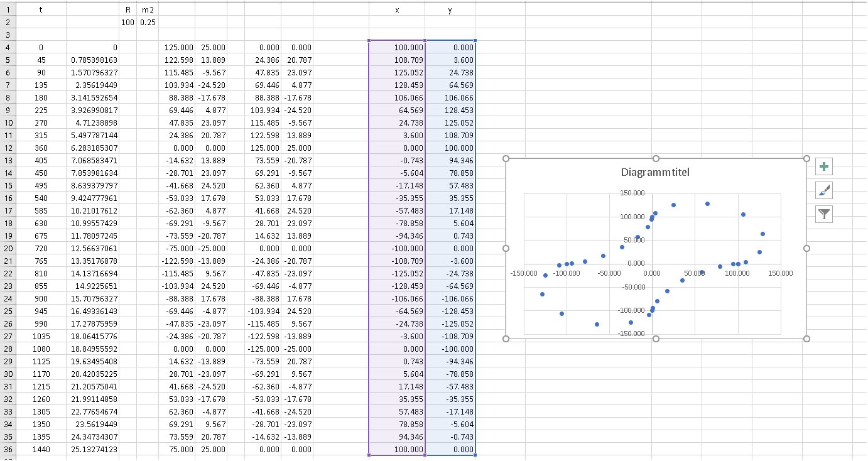This screenshot has width=868, height=461.
Task: Select the cell with value 1440
Action: (x=41, y=449)
